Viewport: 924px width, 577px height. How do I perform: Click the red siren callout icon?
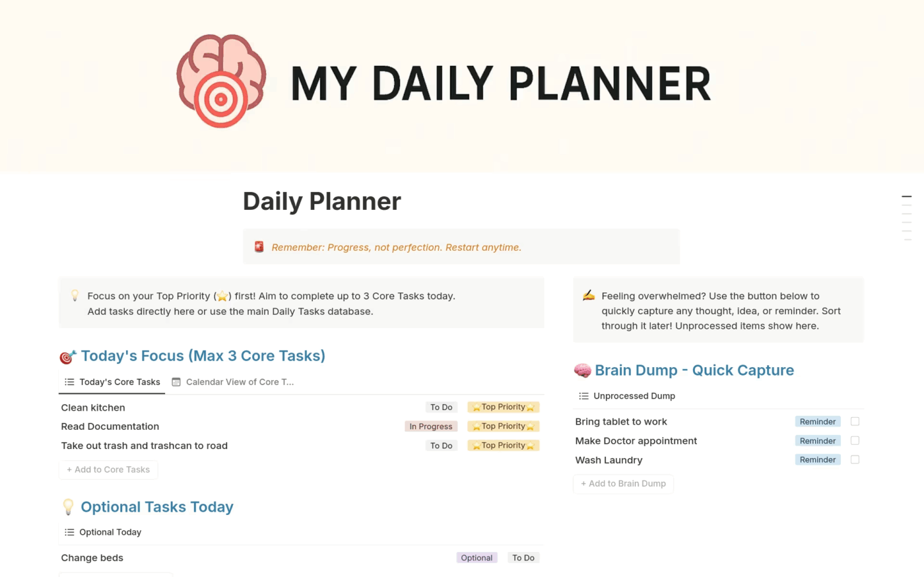(259, 247)
